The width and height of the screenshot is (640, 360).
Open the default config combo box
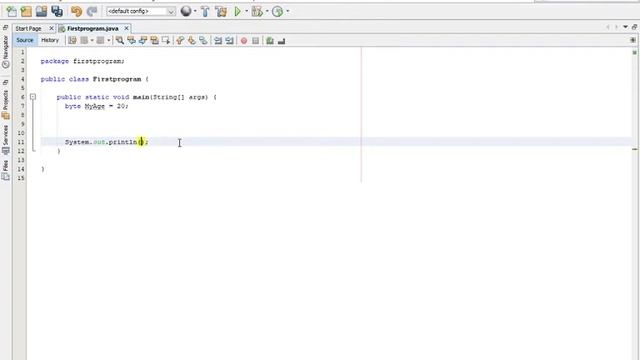pos(141,11)
